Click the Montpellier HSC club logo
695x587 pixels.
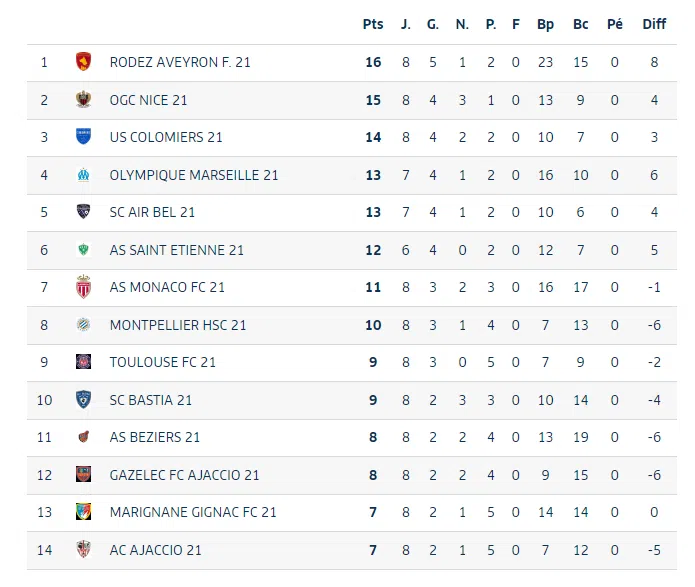point(83,325)
